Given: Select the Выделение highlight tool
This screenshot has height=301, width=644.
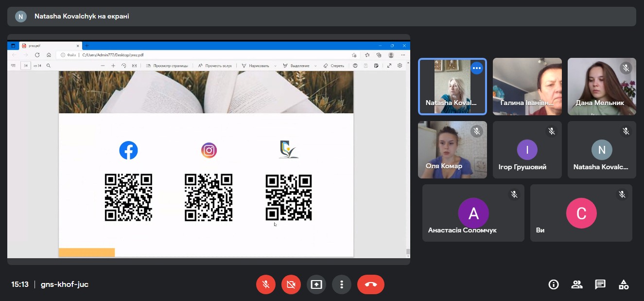Looking at the screenshot, I should click(x=296, y=65).
